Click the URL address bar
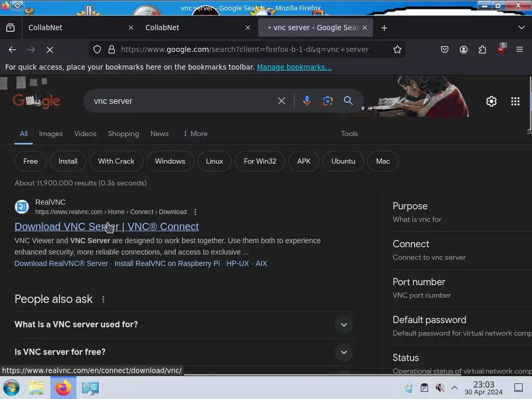This screenshot has height=399, width=532. [245, 49]
